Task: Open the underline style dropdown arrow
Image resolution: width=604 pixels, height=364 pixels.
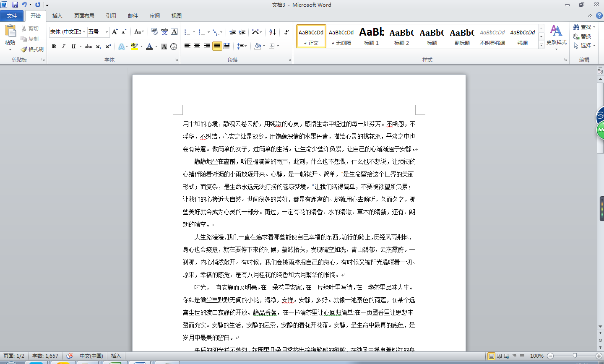Action: coord(80,47)
